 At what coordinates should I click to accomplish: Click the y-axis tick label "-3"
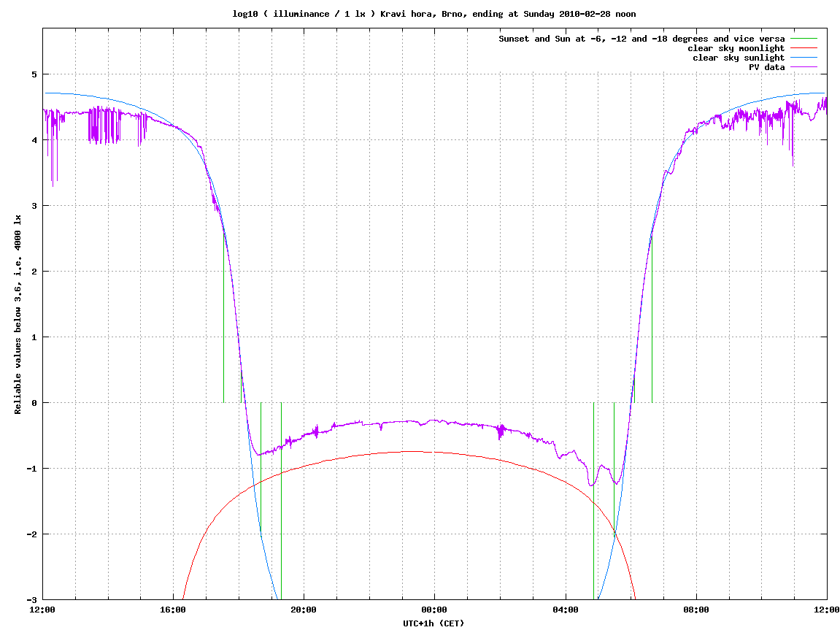33,600
